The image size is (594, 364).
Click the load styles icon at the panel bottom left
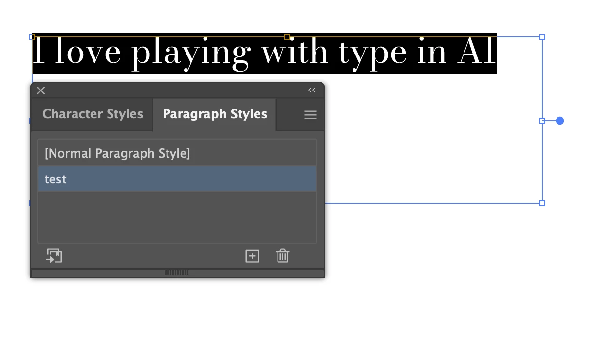click(54, 256)
